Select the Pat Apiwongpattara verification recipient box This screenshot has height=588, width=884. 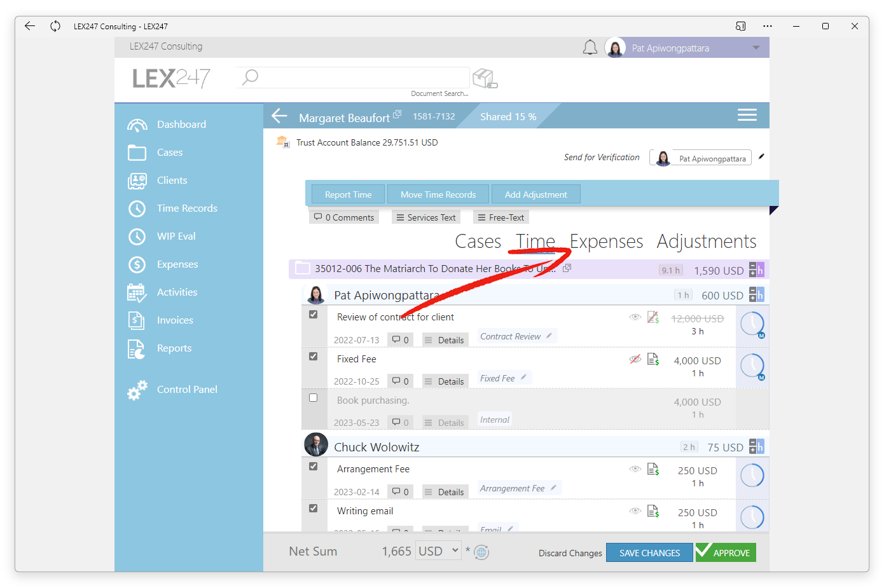click(x=700, y=158)
